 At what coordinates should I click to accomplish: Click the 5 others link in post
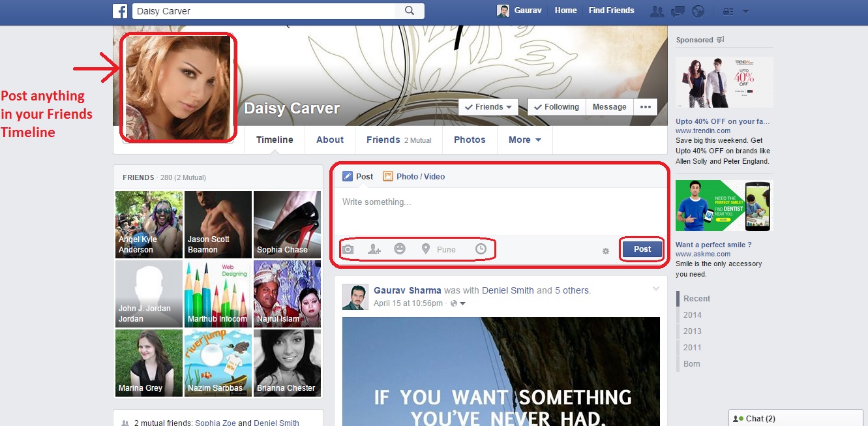(572, 290)
